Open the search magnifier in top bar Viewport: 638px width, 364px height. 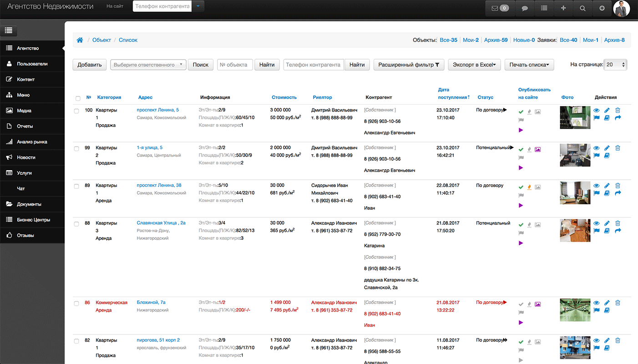click(x=582, y=8)
